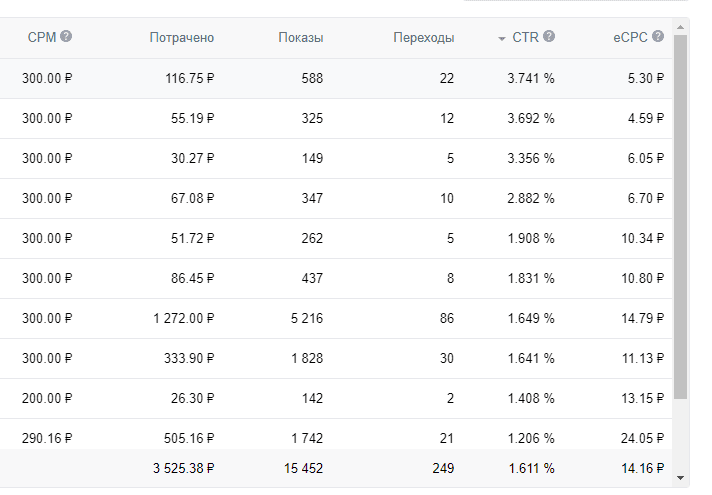Sort by the Потрачено column header
The height and width of the screenshot is (495, 712).
coord(181,38)
